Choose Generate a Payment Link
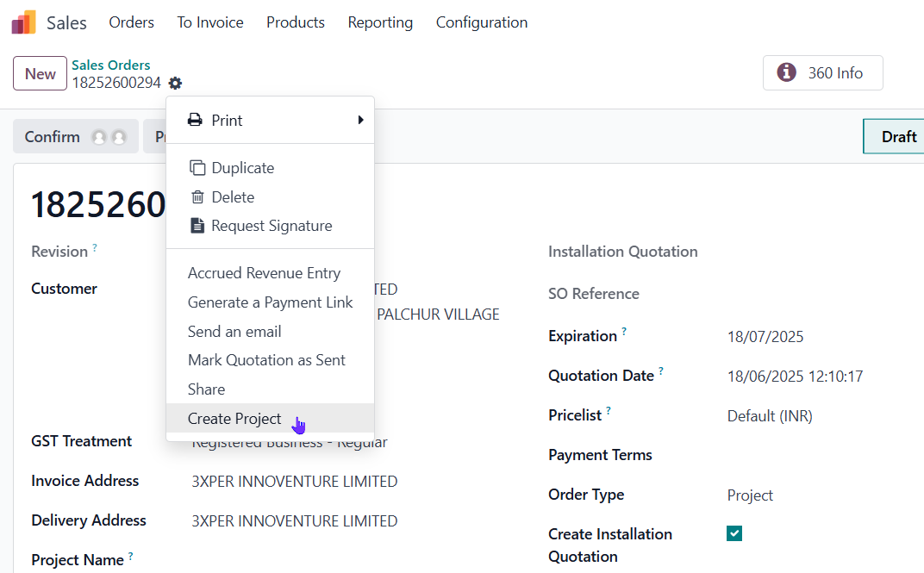924x573 pixels. coord(270,302)
